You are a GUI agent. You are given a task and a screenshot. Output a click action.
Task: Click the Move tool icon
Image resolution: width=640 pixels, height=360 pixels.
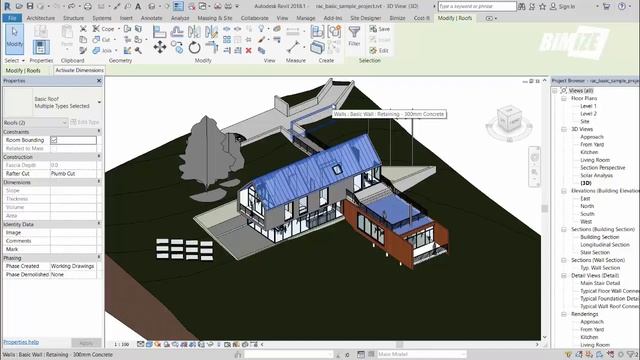pyautogui.click(x=160, y=47)
